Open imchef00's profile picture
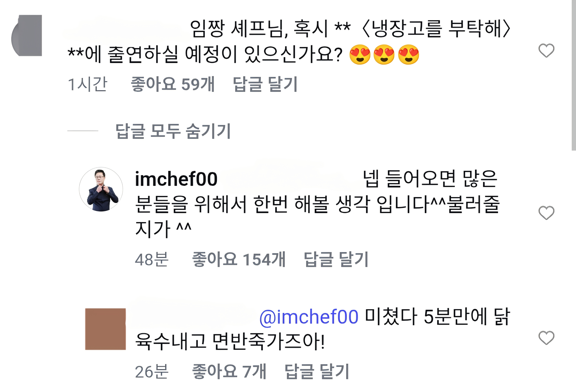 tap(101, 189)
